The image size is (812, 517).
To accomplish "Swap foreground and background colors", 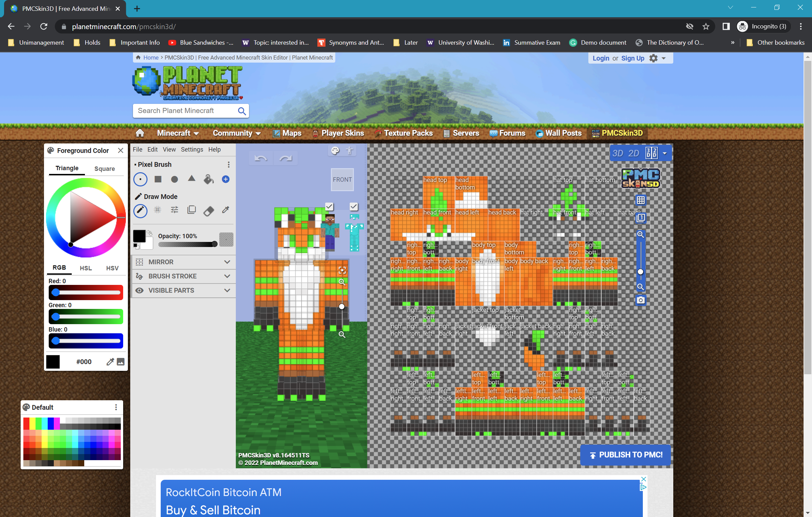I will (x=150, y=233).
